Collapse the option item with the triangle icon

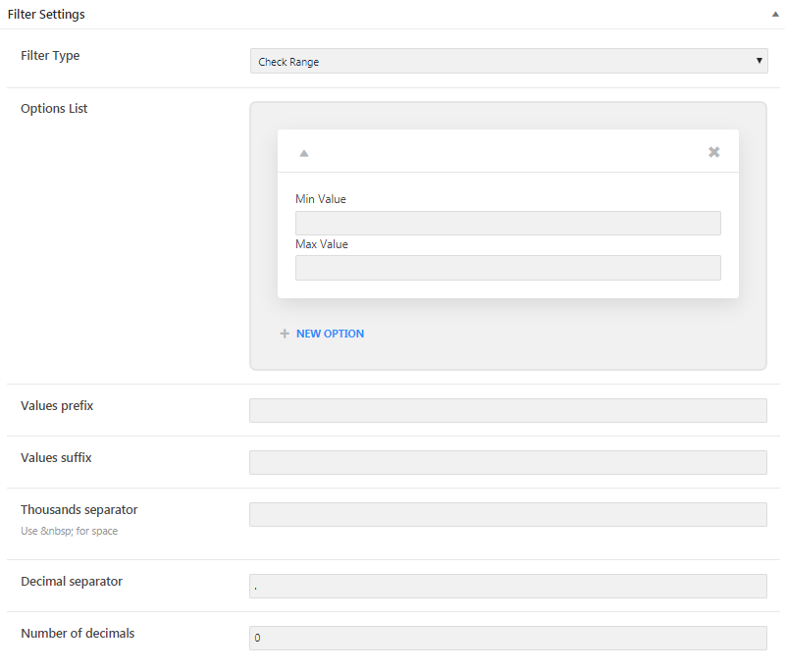pos(304,153)
